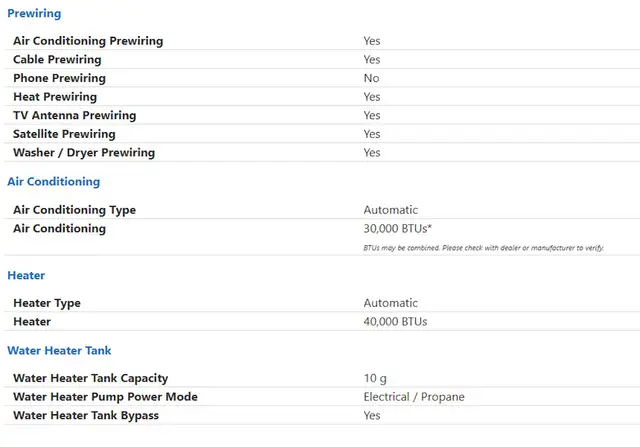Viewport: 640px width, 447px height.
Task: Select the Heat Prewiring label
Action: pyautogui.click(x=55, y=97)
